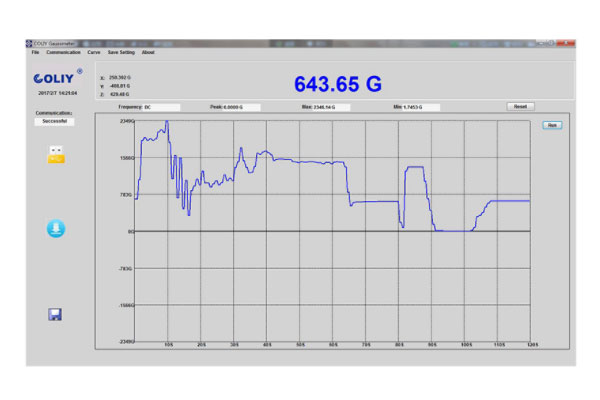
Task: Click the Peak value field
Action: coord(240,106)
